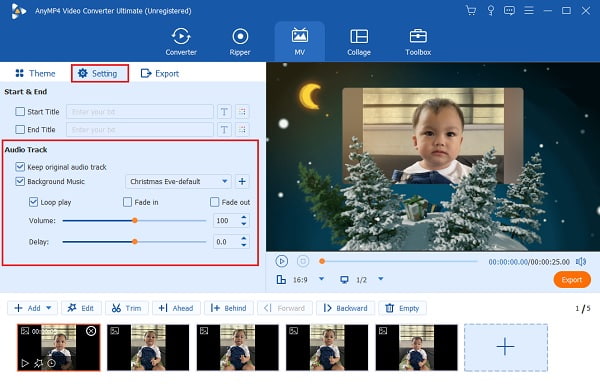
Task: Click the preview playback progress bar
Action: tap(399, 261)
